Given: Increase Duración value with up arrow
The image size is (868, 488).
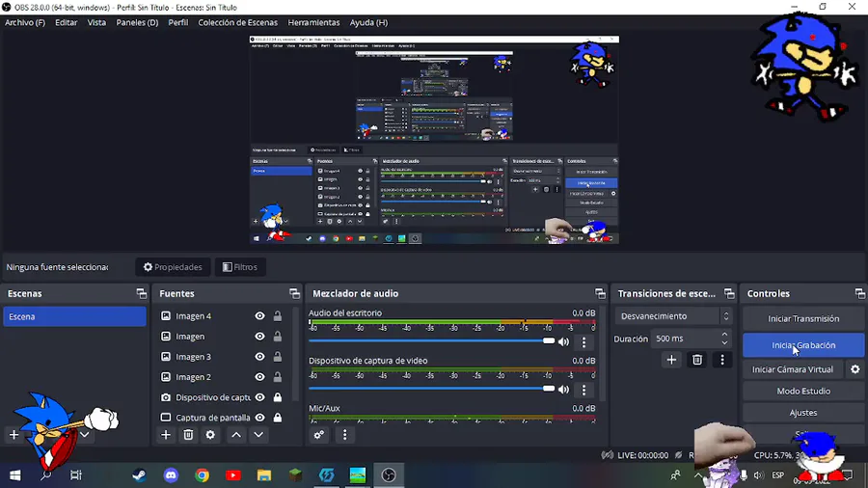Looking at the screenshot, I should coord(724,335).
